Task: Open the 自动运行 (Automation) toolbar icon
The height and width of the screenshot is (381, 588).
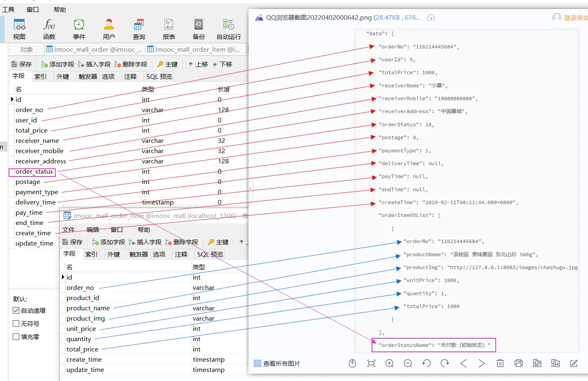Action: click(229, 29)
